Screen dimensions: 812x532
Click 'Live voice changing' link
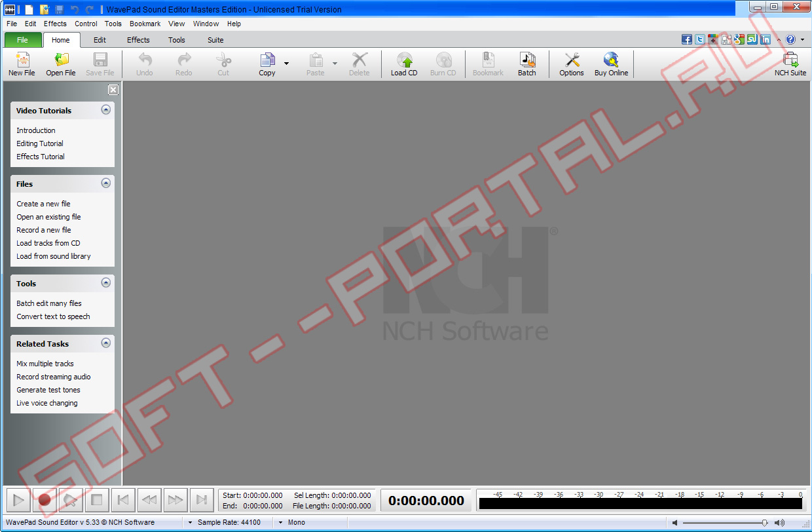coord(47,403)
